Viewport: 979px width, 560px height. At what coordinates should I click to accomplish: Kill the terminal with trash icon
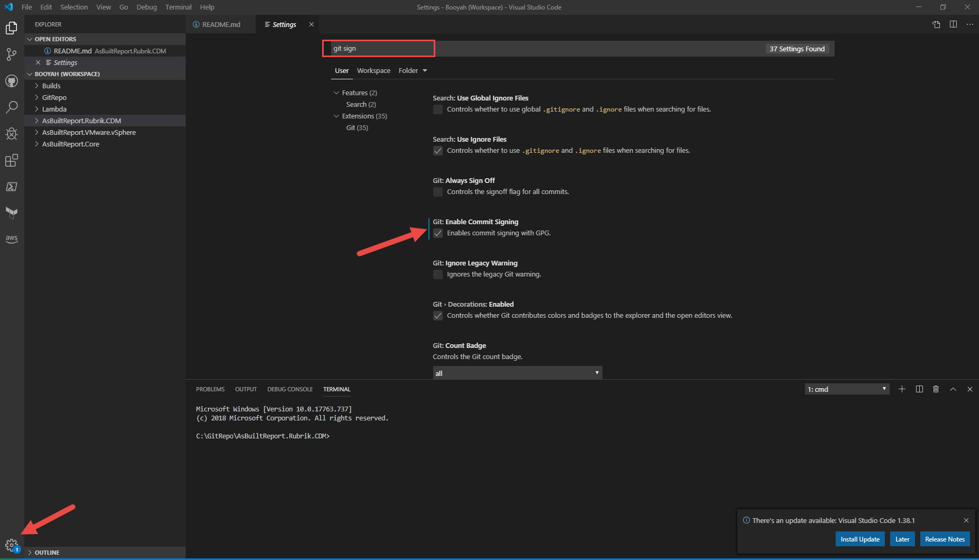tap(936, 389)
